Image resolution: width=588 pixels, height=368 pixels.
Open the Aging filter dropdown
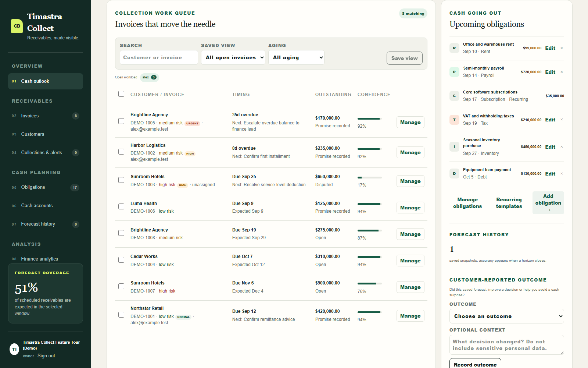coord(296,57)
